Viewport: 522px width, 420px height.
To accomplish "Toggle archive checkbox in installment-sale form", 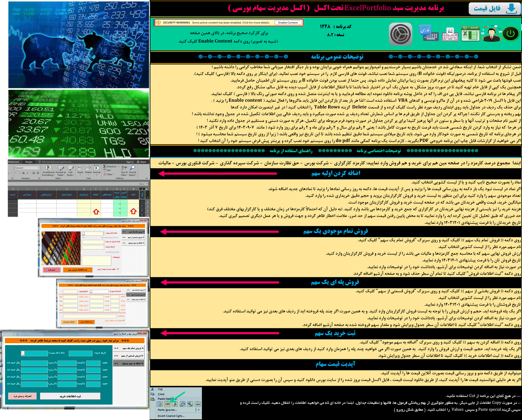I will tap(124, 320).
